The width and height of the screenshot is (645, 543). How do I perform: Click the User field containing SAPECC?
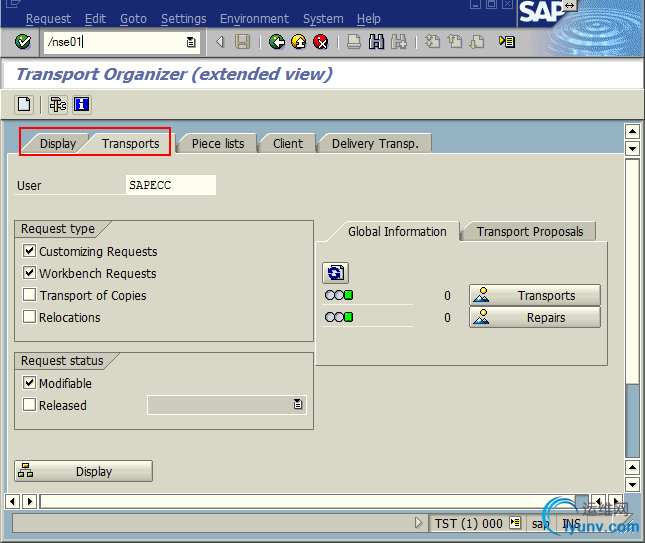(170, 185)
